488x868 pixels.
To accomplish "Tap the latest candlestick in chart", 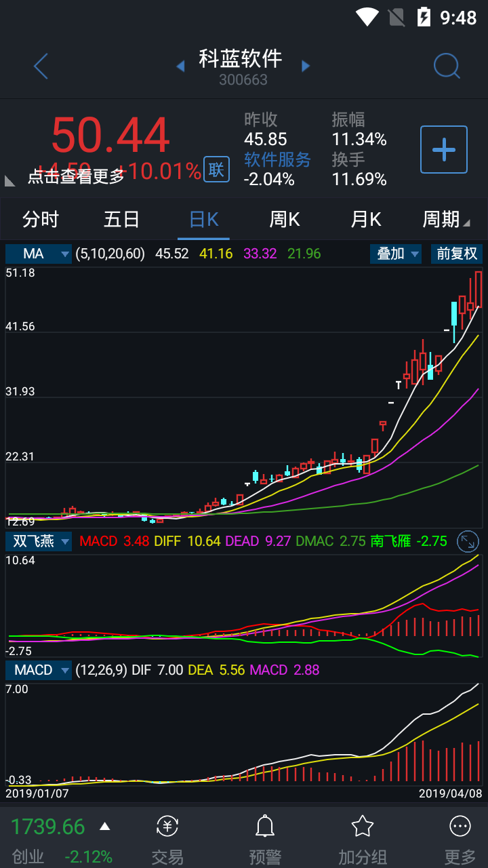I will click(x=479, y=290).
